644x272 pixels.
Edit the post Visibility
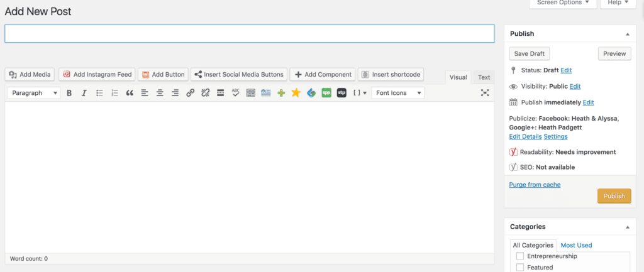pos(575,87)
